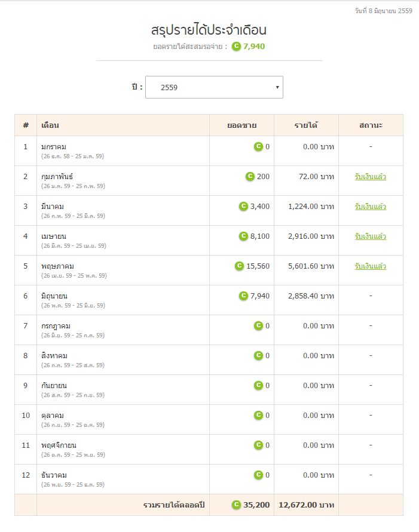Click the coin icon next to 3,400 sales
Viewport: 419px width, 532px height.
pos(243,207)
